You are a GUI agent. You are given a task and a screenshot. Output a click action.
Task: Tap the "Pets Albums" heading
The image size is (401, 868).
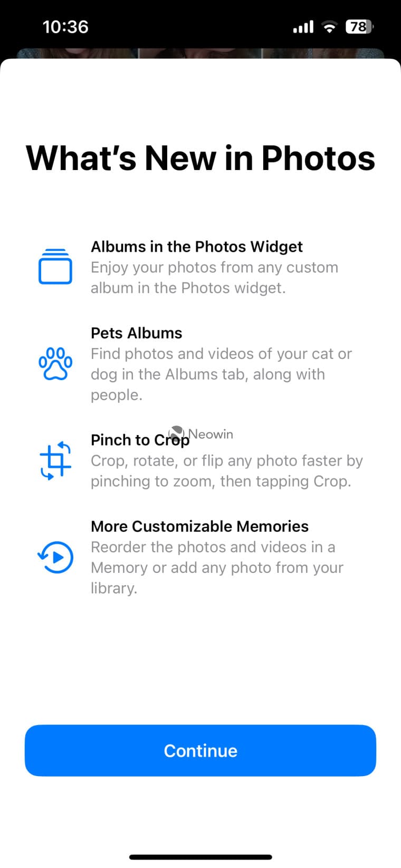click(136, 333)
